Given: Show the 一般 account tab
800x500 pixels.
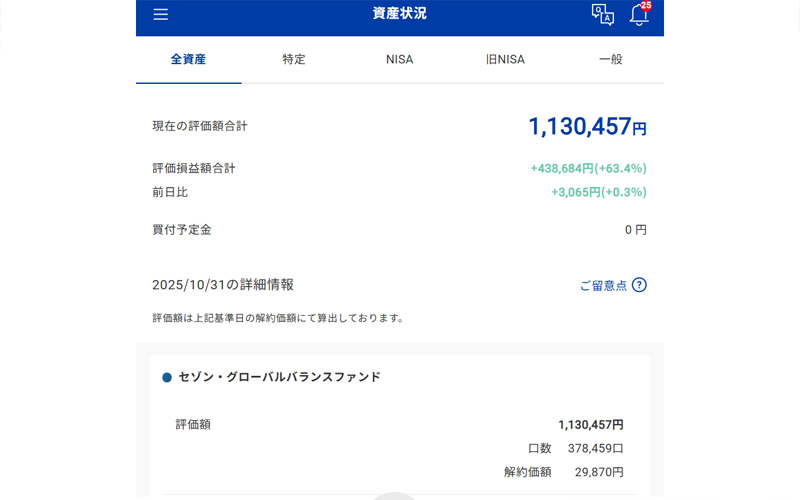Looking at the screenshot, I should [x=610, y=59].
